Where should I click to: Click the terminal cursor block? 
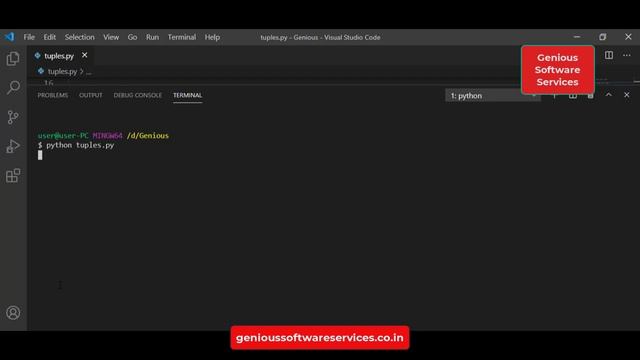[40, 155]
